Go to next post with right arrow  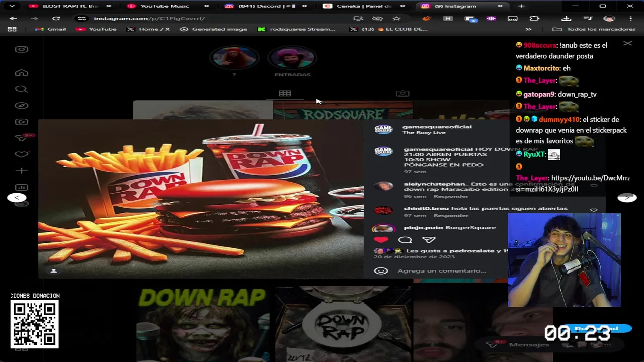(627, 198)
